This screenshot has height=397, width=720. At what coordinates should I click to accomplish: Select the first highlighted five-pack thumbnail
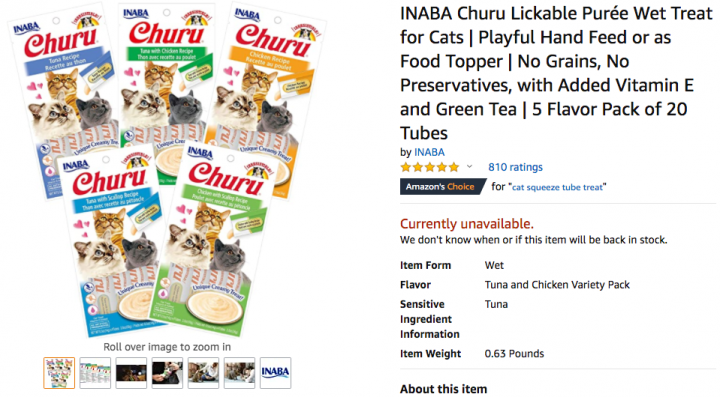coord(59,373)
